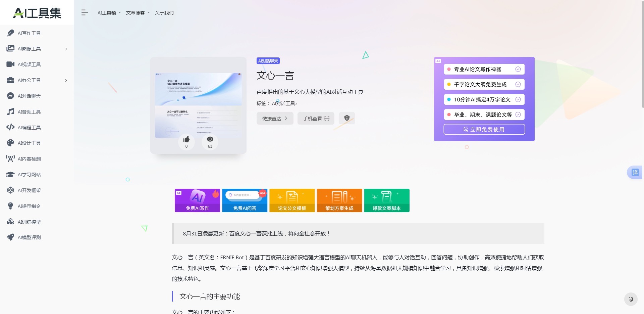The height and width of the screenshot is (314, 644).
Task: Click the page vertical scrollbar
Action: pos(642,54)
